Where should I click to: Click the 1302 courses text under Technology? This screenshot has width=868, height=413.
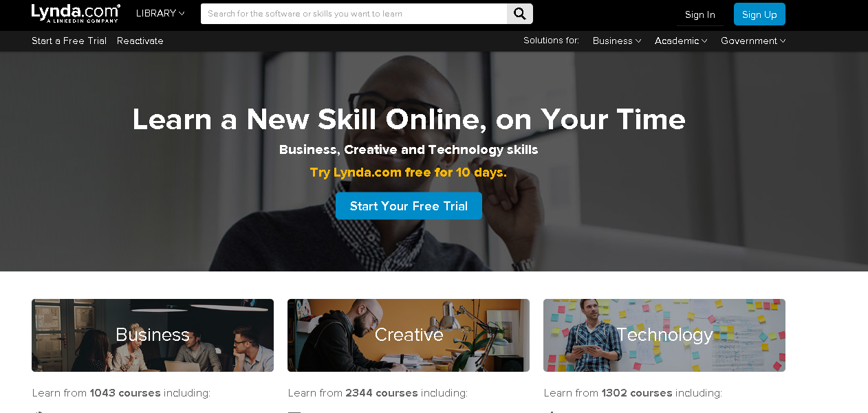pyautogui.click(x=637, y=393)
